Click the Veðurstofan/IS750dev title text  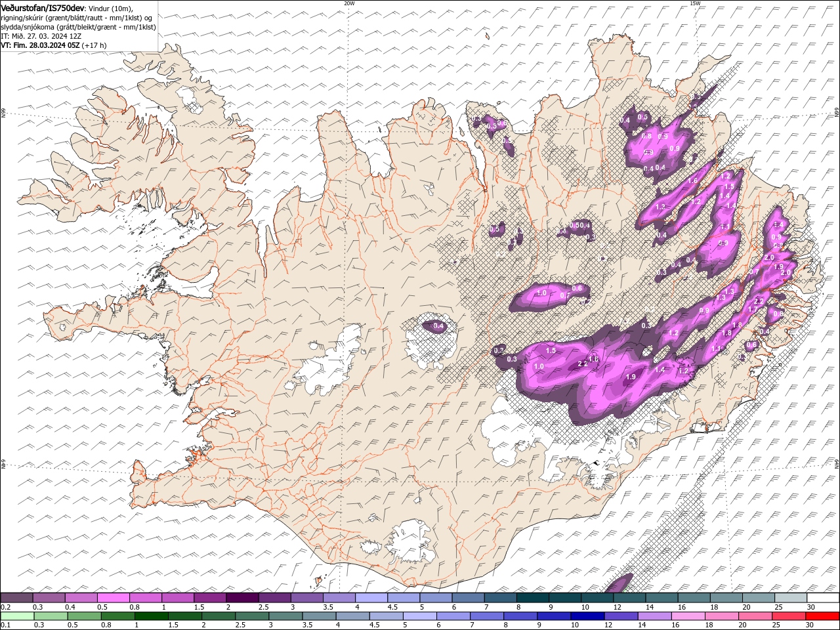(43, 7)
